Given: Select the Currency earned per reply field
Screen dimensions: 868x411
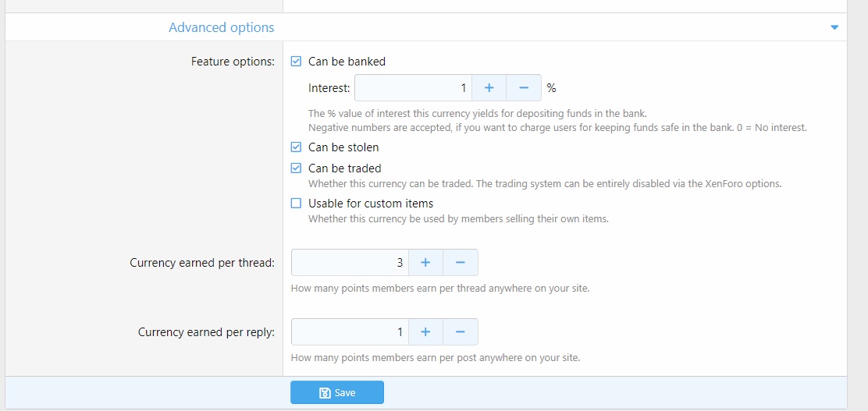Looking at the screenshot, I should [350, 332].
